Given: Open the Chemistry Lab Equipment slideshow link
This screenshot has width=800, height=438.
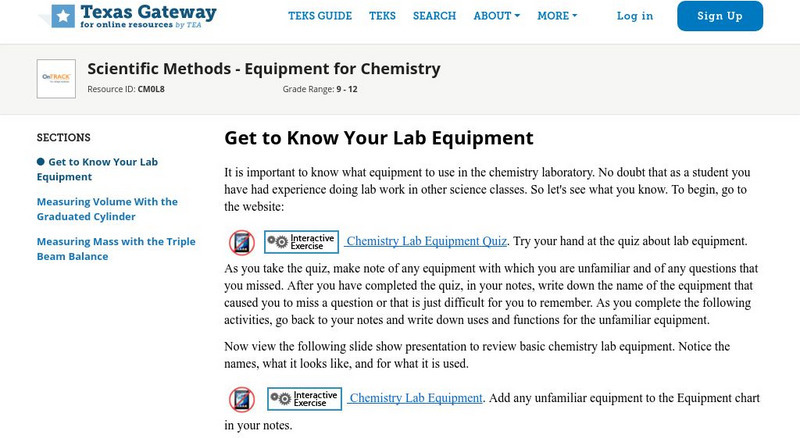Looking at the screenshot, I should click(415, 398).
